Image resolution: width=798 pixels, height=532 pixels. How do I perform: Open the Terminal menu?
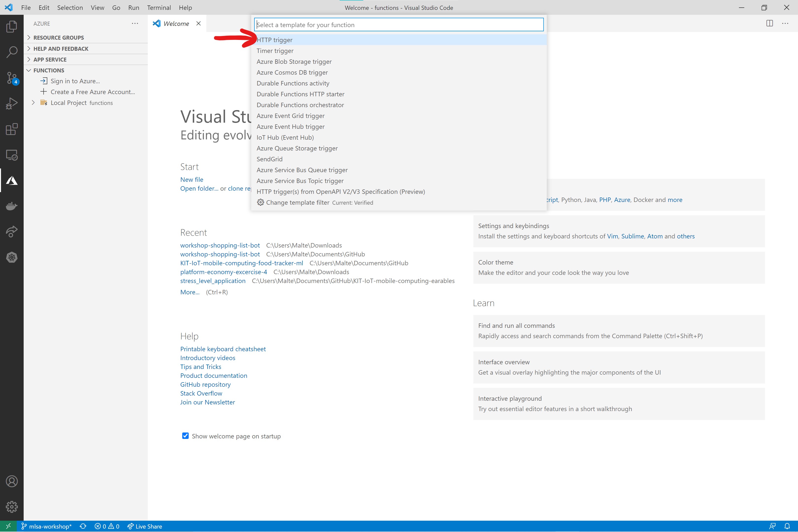point(159,7)
